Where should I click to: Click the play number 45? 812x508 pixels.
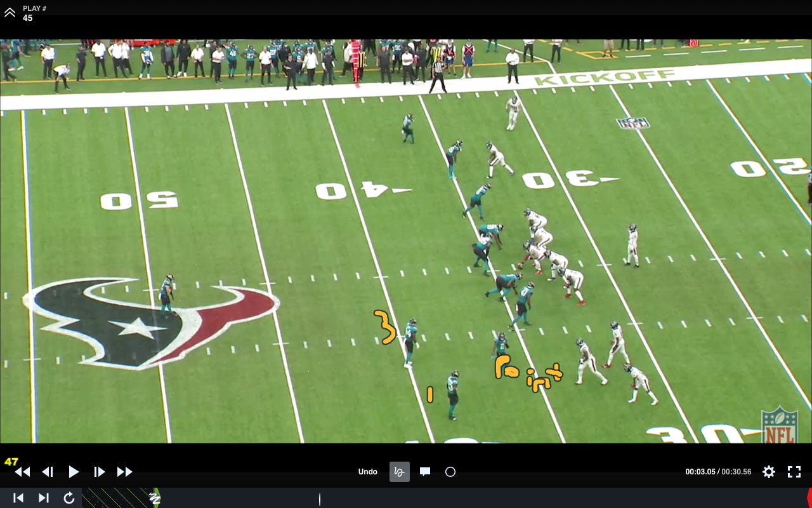(28, 18)
